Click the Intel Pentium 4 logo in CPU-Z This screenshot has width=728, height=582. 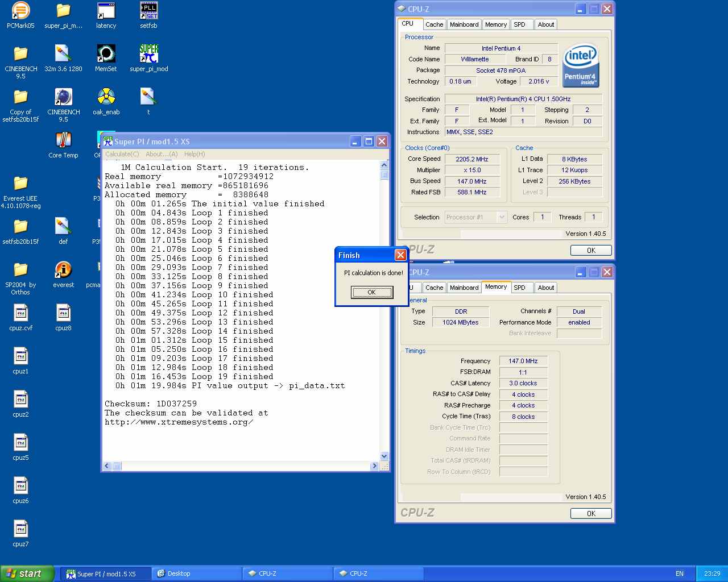click(580, 66)
